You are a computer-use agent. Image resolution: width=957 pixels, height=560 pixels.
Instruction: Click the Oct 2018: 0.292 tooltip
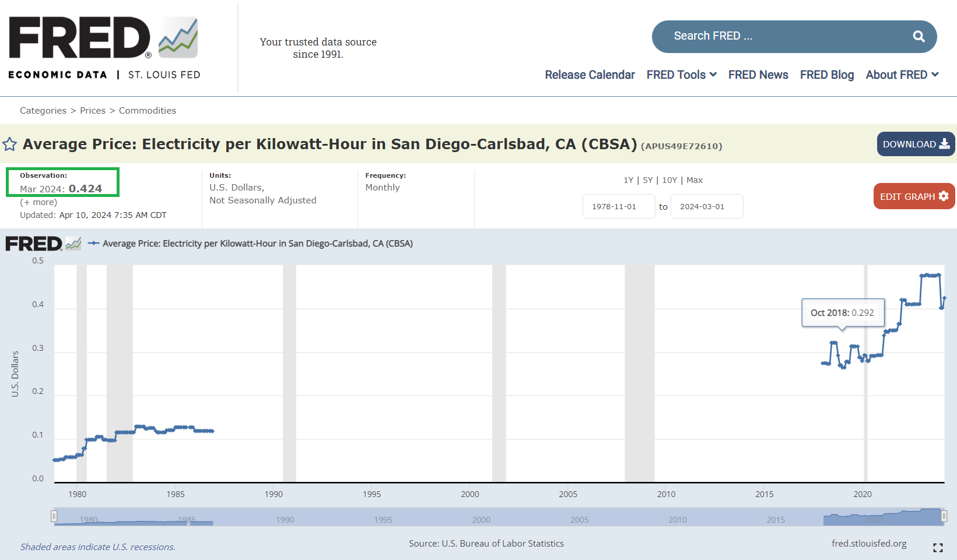[x=843, y=313]
